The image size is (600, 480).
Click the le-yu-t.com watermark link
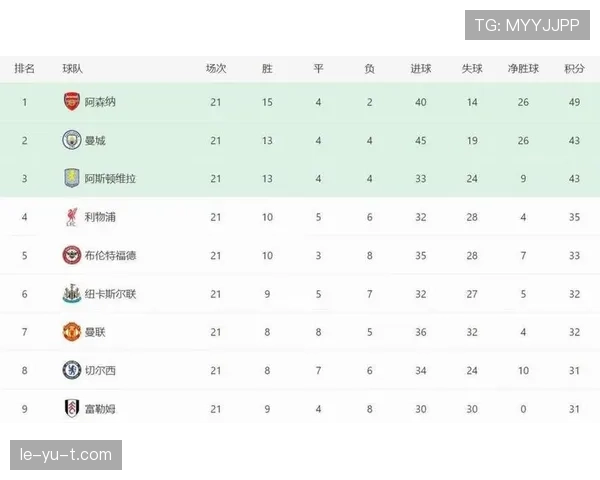click(x=67, y=455)
